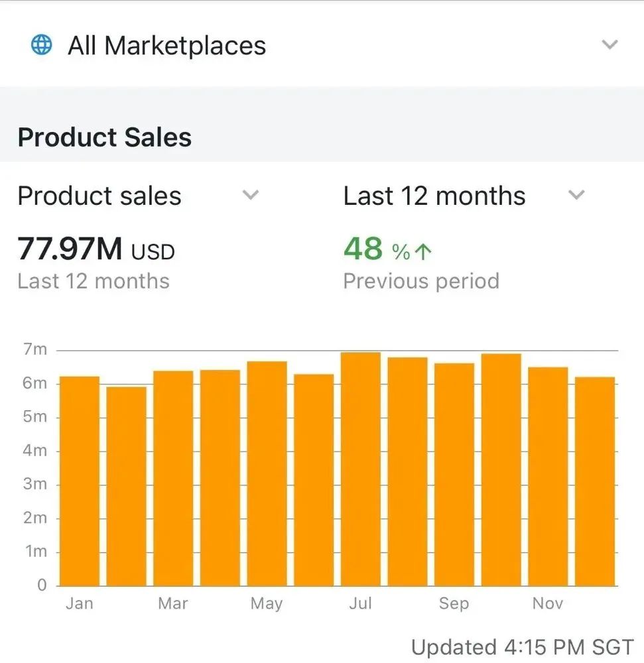Select the June sales bar
This screenshot has width=644, height=663.
click(314, 480)
